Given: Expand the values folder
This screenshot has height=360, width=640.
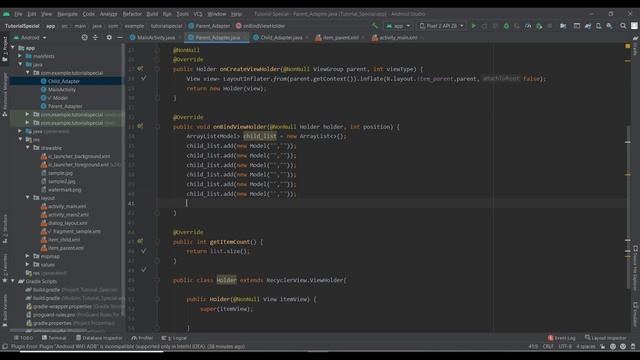Looking at the screenshot, I should coord(28,264).
